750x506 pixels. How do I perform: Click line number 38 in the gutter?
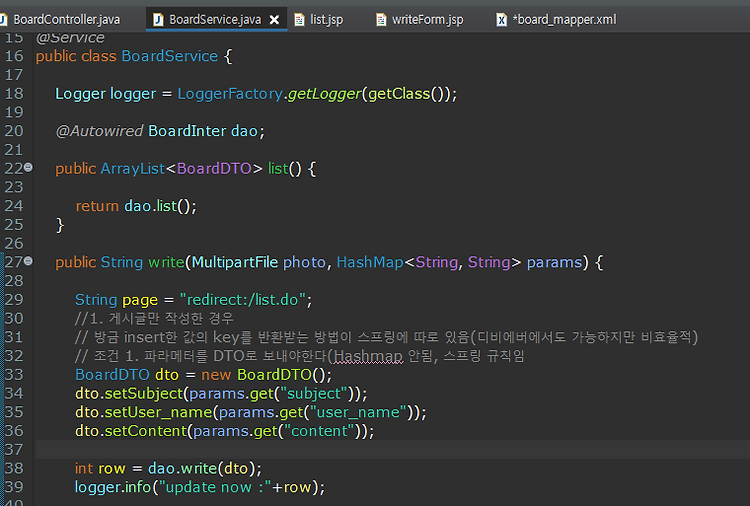[14, 468]
